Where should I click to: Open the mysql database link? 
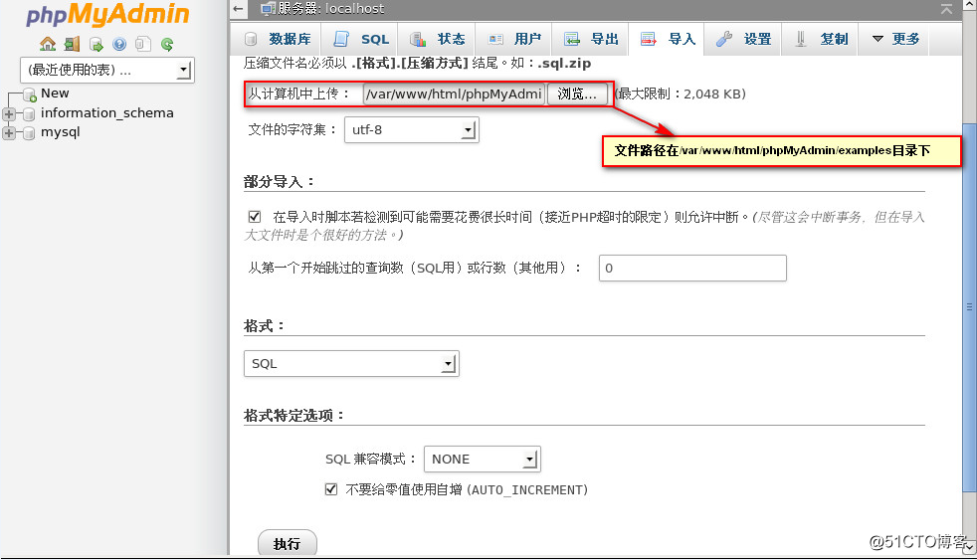[x=61, y=132]
